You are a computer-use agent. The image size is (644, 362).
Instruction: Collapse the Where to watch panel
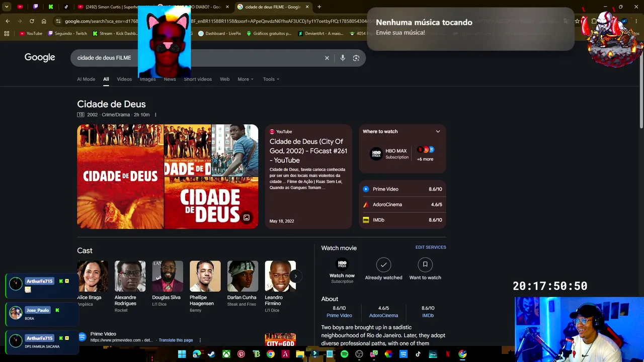tap(438, 132)
